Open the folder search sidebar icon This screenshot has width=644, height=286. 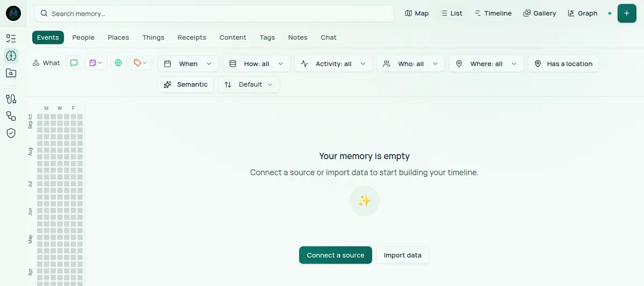11,73
